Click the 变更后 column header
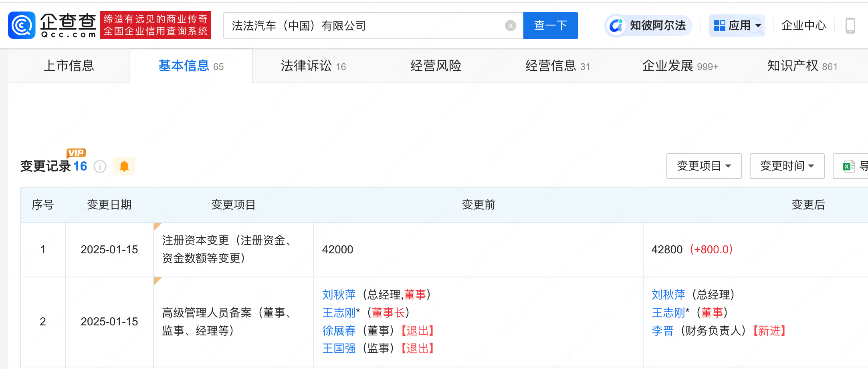This screenshot has width=868, height=369. coord(808,205)
